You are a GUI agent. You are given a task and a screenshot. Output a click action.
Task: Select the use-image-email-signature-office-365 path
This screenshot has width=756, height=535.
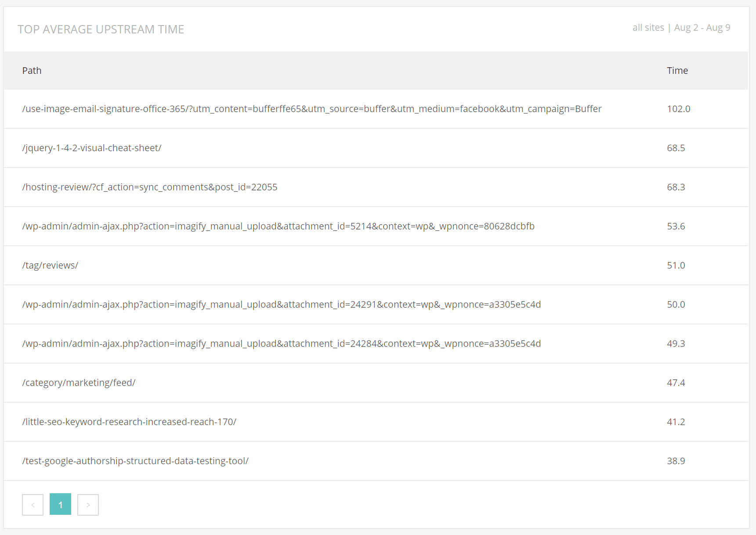[x=312, y=109]
